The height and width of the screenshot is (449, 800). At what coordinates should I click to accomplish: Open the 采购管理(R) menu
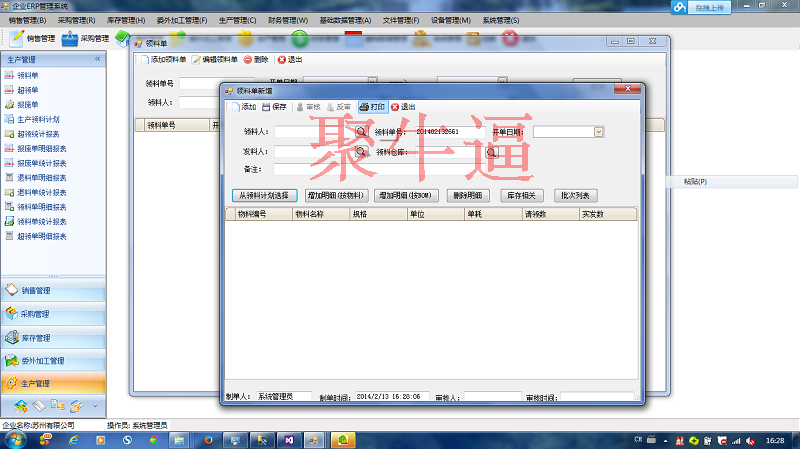click(x=77, y=20)
